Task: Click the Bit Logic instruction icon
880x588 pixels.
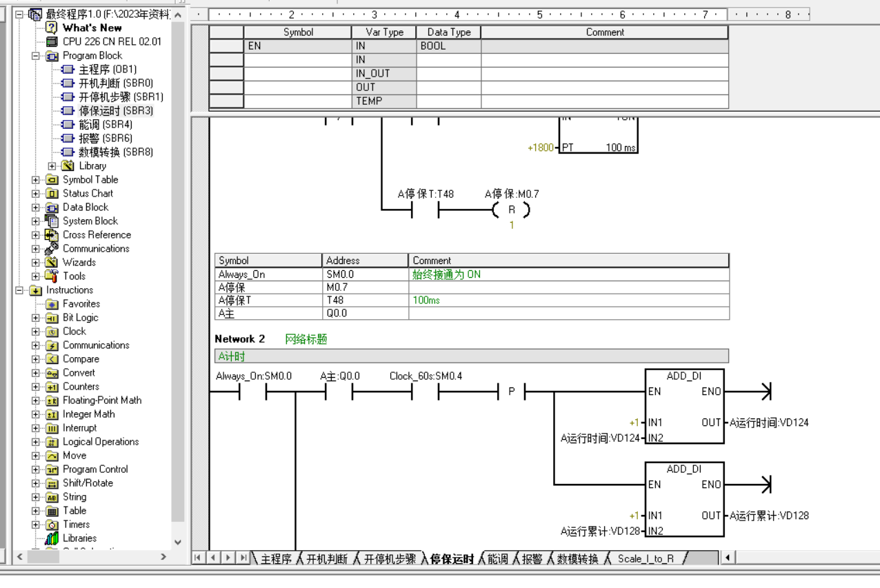Action: pos(52,317)
